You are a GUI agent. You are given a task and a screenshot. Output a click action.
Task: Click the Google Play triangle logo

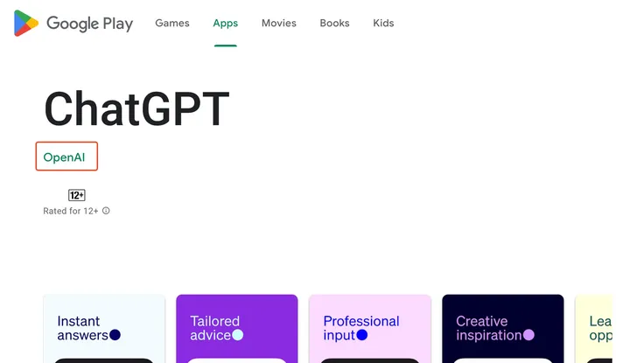click(x=26, y=24)
